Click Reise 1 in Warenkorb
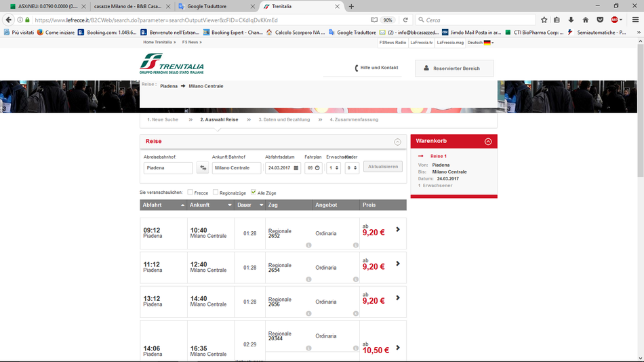The height and width of the screenshot is (362, 644). pos(438,156)
